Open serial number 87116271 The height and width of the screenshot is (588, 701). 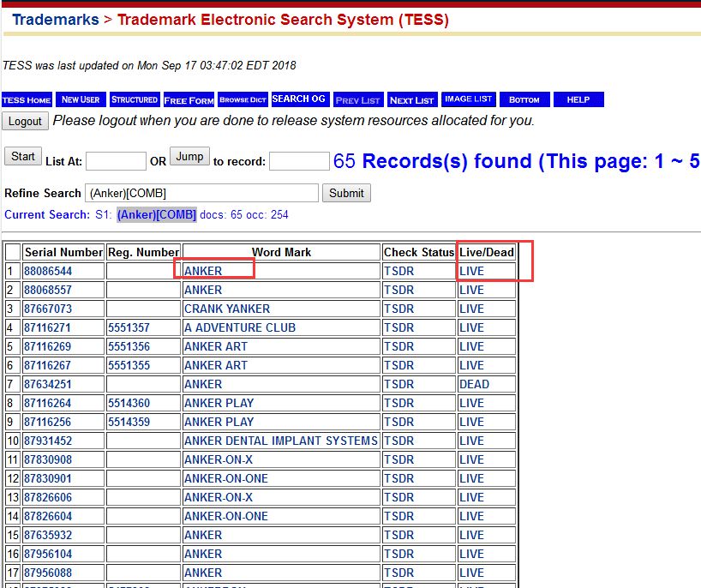pos(47,327)
